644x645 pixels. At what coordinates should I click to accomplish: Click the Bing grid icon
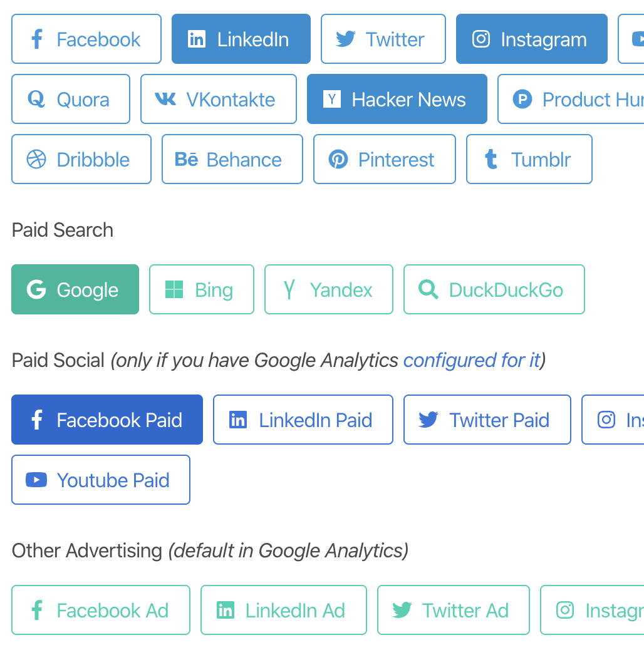[174, 289]
